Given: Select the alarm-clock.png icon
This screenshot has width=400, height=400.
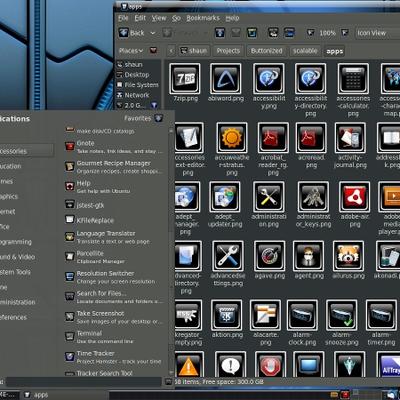Looking at the screenshot, I should tap(302, 315).
